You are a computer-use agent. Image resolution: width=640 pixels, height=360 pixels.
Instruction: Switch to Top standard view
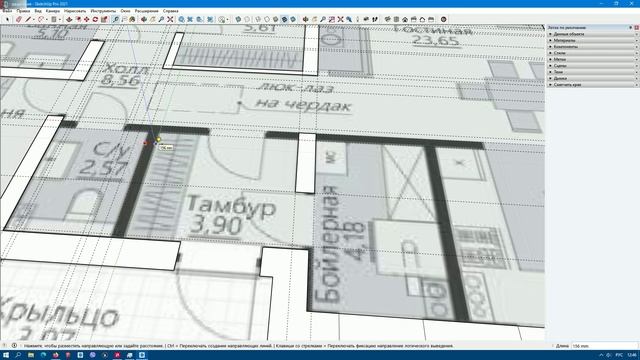396,19
